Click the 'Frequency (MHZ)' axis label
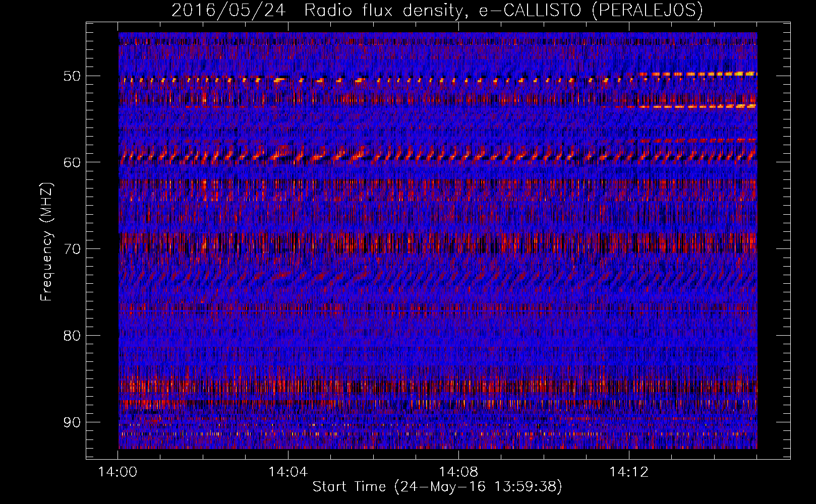The height and width of the screenshot is (504, 816). 46,242
